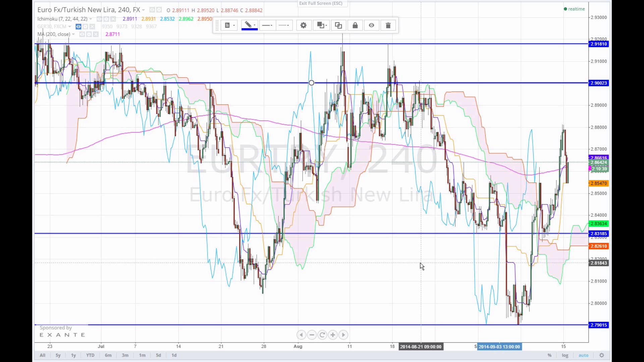Reset chart view with circular arrow
The height and width of the screenshot is (362, 644).
point(322,335)
